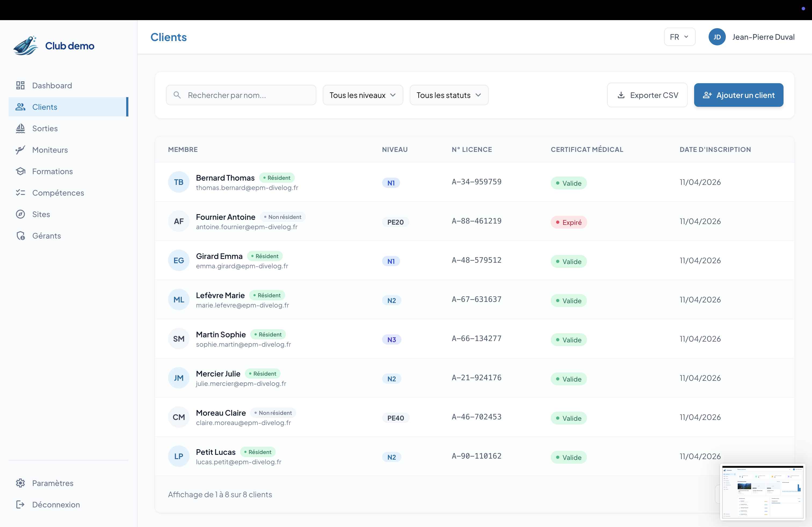Click the Formations graduation cap icon

[x=20, y=171]
